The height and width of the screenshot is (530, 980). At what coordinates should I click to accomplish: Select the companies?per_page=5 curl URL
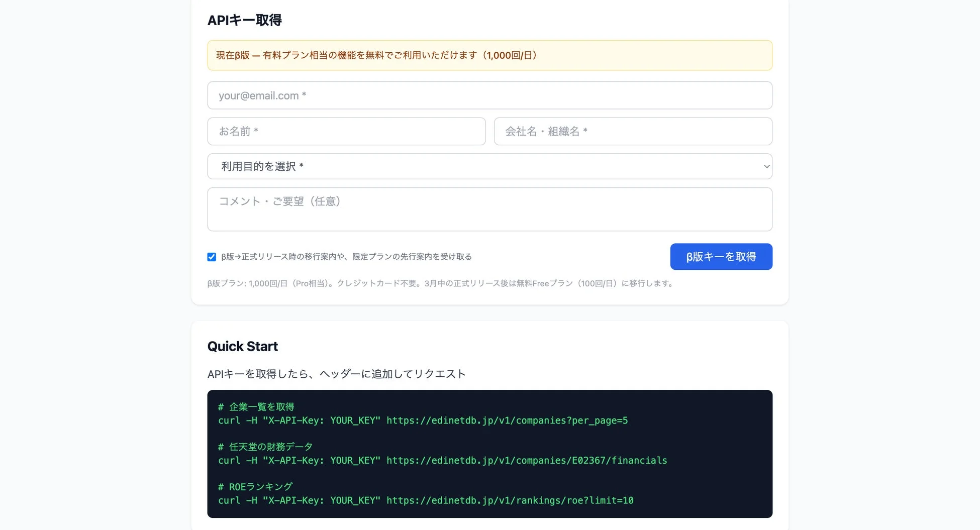pyautogui.click(x=507, y=420)
